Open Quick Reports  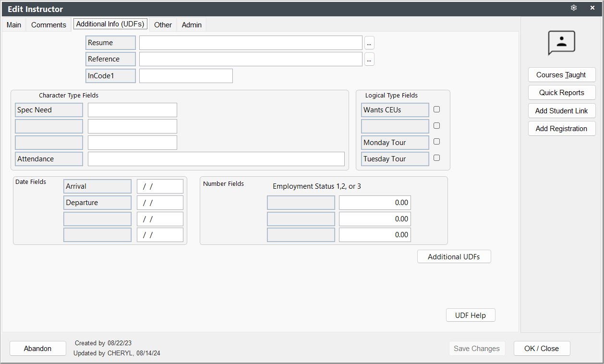(x=562, y=93)
